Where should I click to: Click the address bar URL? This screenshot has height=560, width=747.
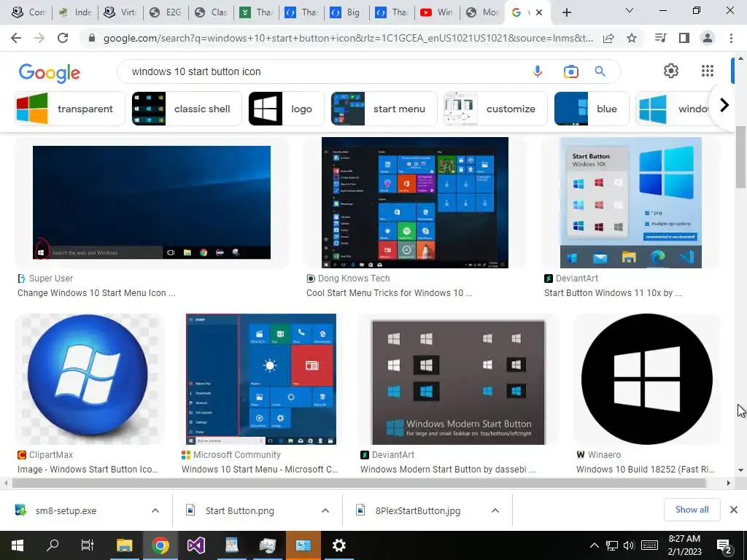coord(348,38)
